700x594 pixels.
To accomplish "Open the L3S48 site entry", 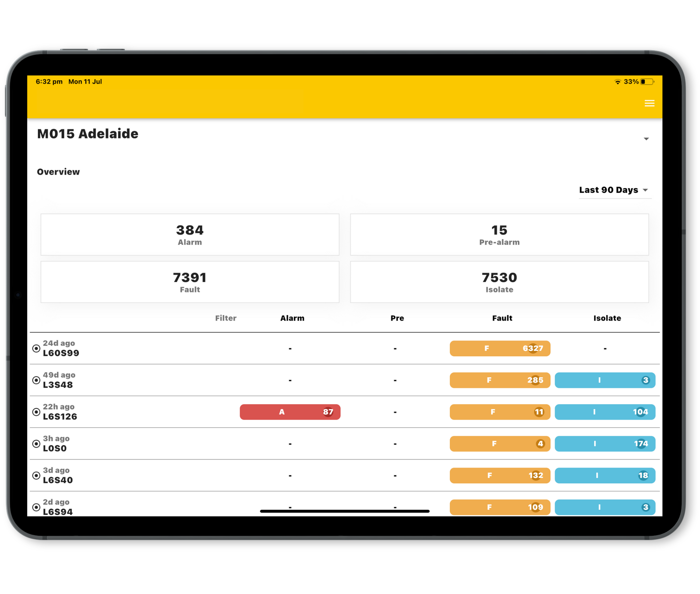I will click(58, 384).
